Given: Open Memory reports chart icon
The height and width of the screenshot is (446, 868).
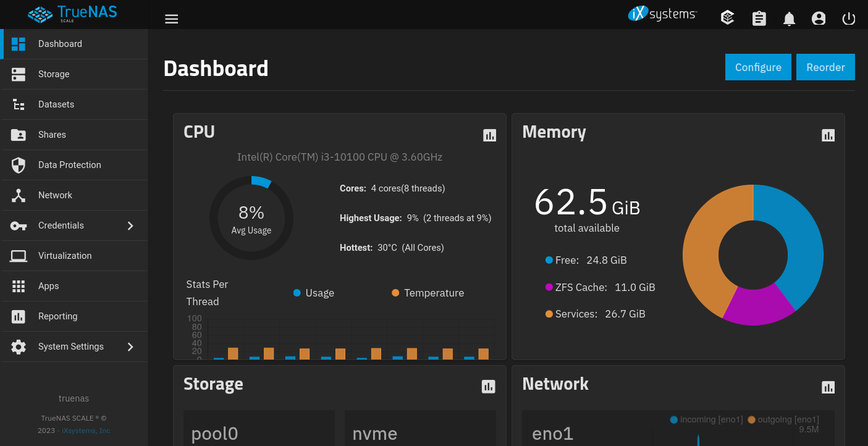Looking at the screenshot, I should (x=828, y=135).
